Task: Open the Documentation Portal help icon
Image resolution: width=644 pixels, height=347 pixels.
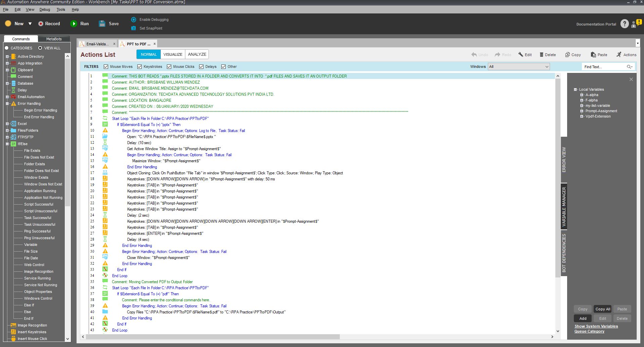Action: tap(624, 24)
